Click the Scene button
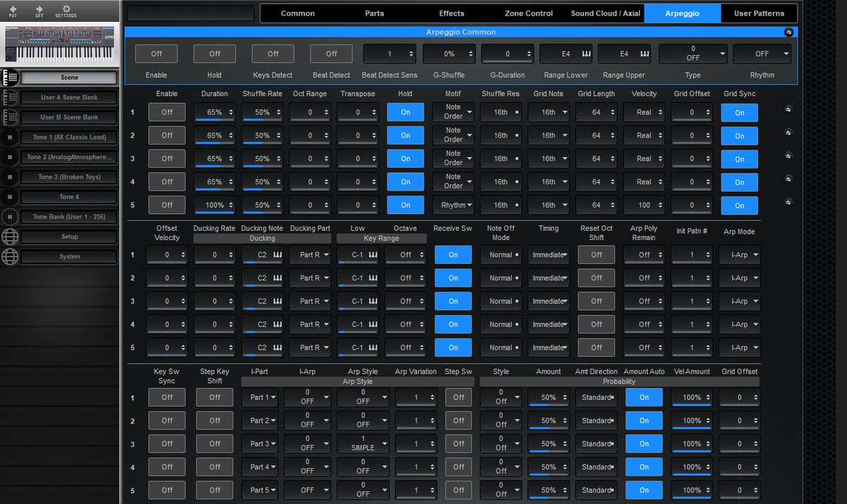The height and width of the screenshot is (504, 847). point(69,78)
